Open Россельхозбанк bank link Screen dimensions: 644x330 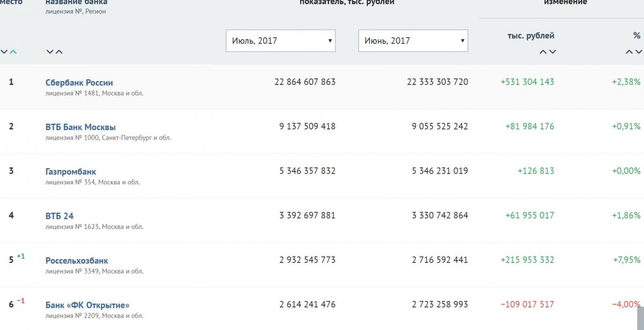pyautogui.click(x=77, y=261)
